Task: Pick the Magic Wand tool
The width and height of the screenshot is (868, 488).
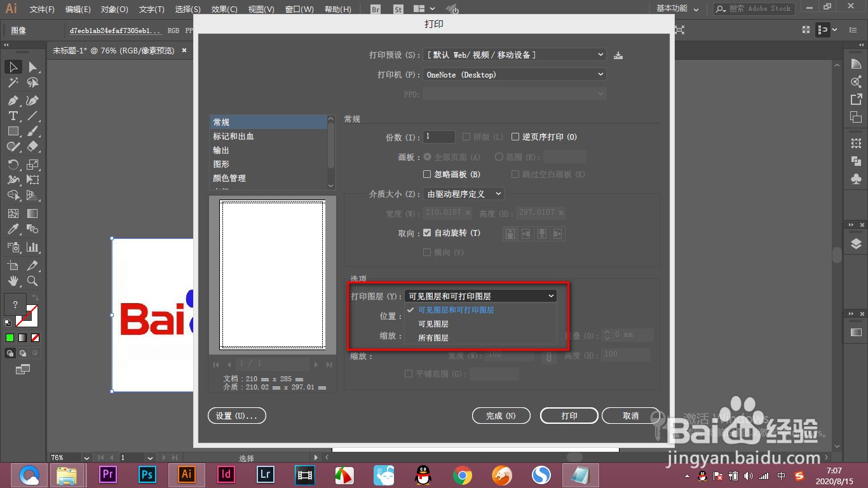Action: (13, 83)
